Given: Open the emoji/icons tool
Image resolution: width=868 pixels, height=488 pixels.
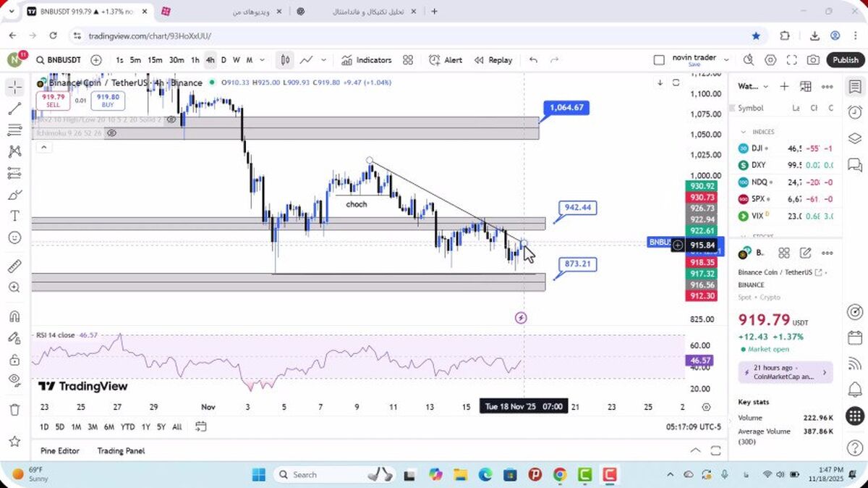Looking at the screenshot, I should [14, 237].
